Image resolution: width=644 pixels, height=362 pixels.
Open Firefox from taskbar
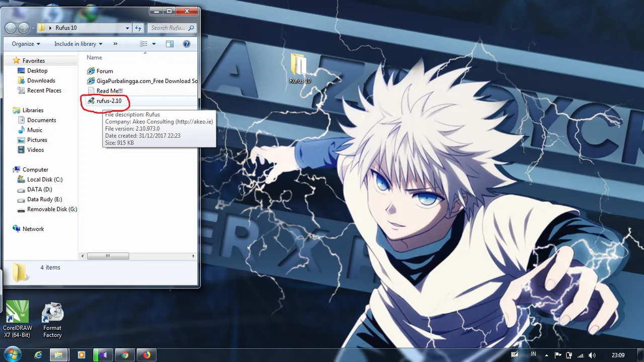point(146,355)
